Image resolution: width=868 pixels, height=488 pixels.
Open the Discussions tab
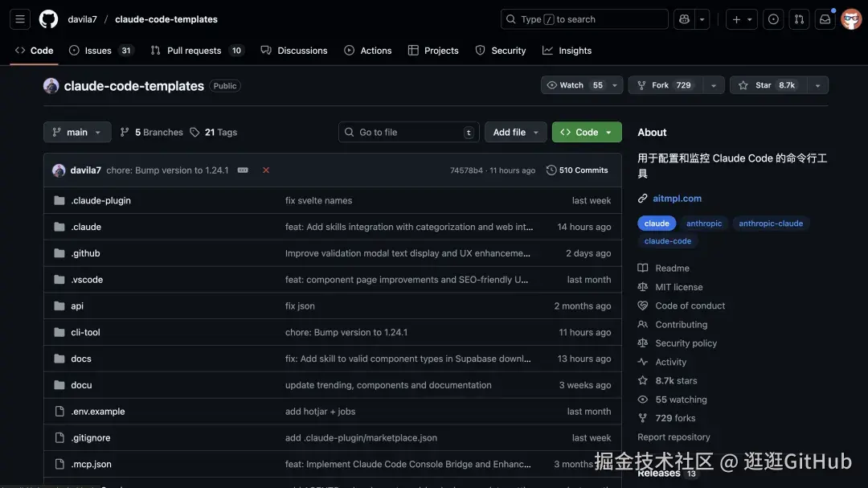pos(294,51)
